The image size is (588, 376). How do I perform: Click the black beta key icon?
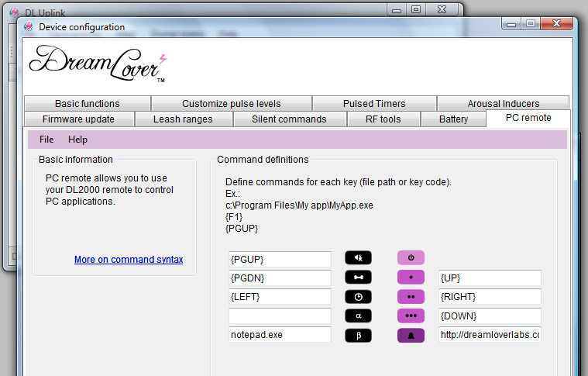358,335
